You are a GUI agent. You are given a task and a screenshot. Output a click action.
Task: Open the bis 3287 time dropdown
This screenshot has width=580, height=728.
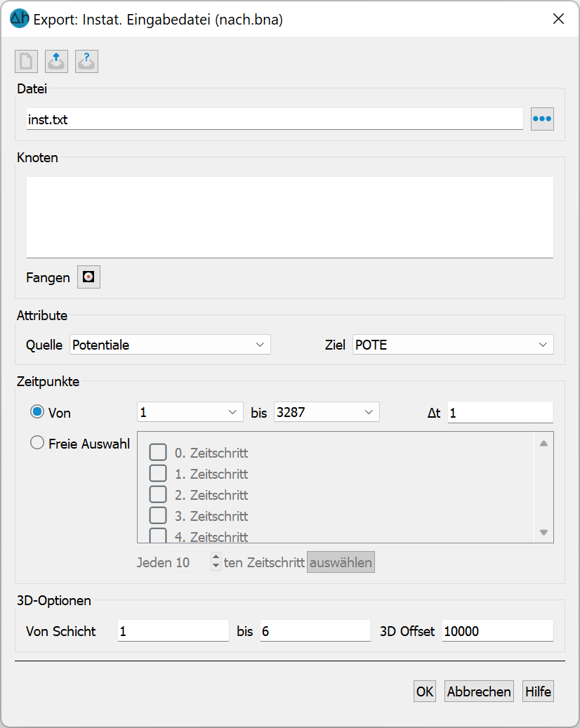click(x=327, y=412)
